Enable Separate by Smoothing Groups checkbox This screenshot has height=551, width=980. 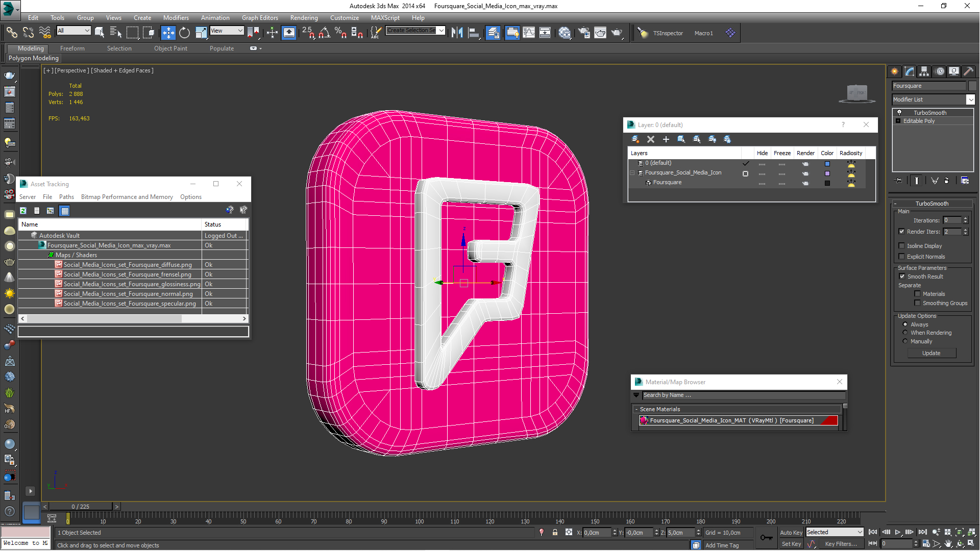tap(918, 303)
